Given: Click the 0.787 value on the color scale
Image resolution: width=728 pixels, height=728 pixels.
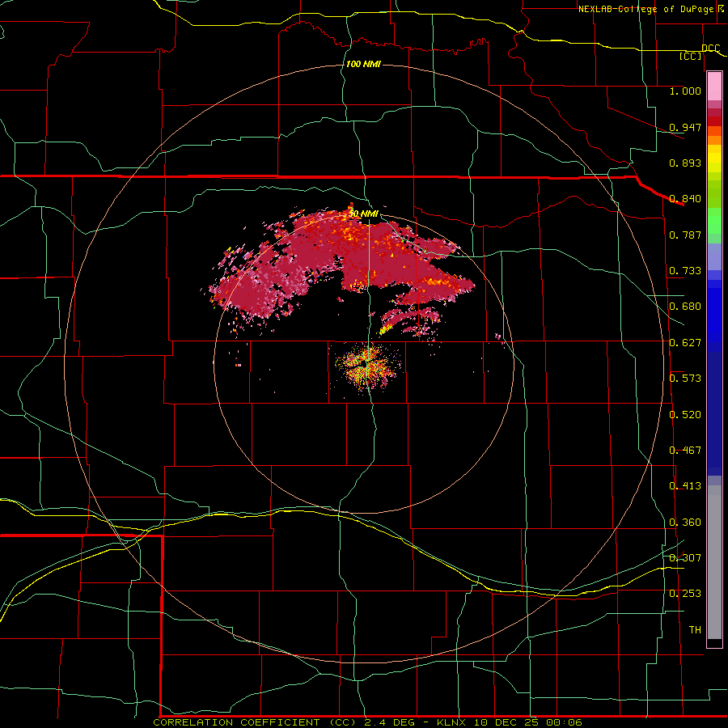Looking at the screenshot, I should (x=685, y=235).
